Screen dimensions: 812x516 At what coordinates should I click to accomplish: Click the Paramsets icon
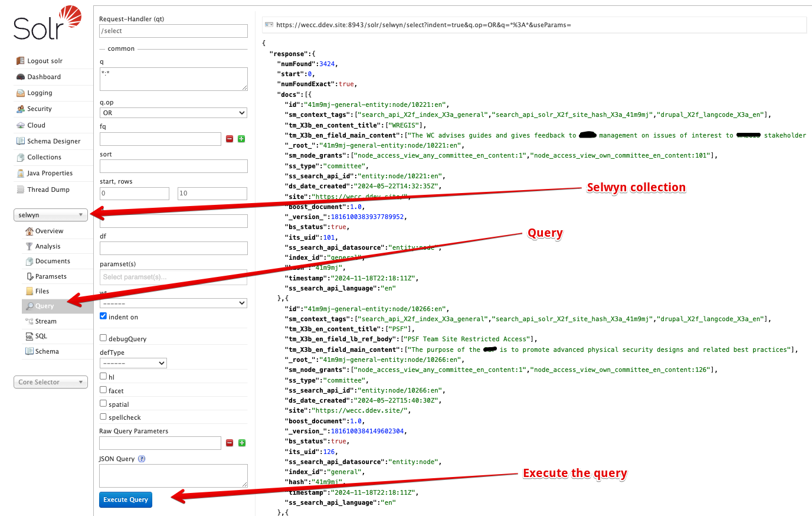pyautogui.click(x=30, y=276)
